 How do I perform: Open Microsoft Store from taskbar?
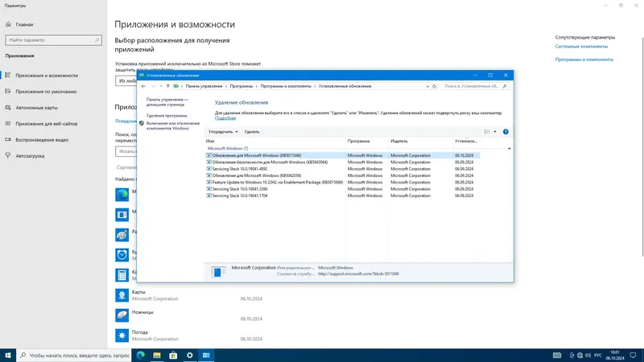tap(173, 355)
